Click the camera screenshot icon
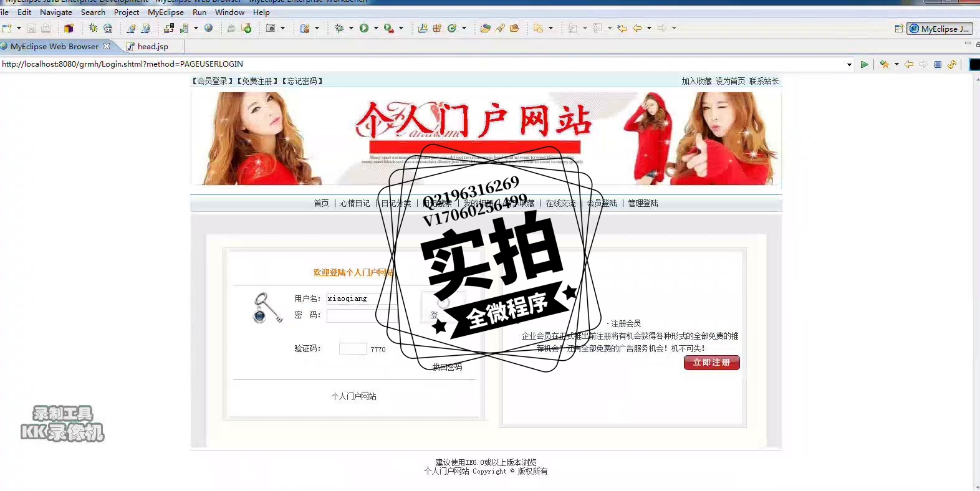The height and width of the screenshot is (491, 980). 271,28
